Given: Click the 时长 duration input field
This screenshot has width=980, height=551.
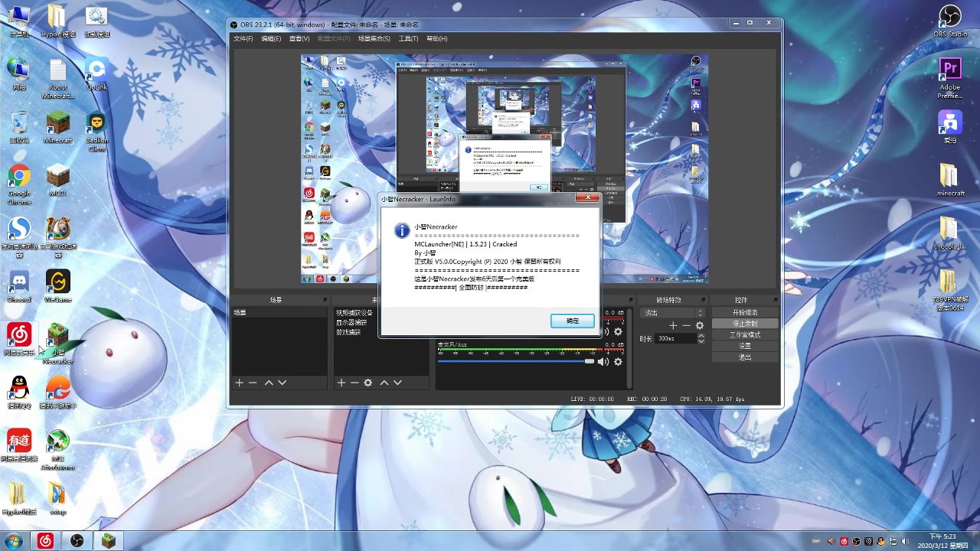Looking at the screenshot, I should coord(675,338).
